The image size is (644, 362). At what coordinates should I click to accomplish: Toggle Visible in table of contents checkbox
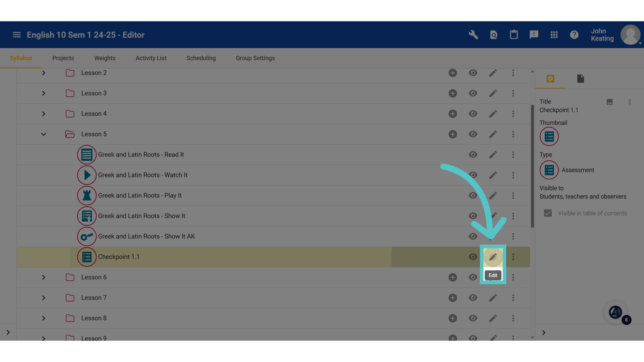click(x=548, y=213)
